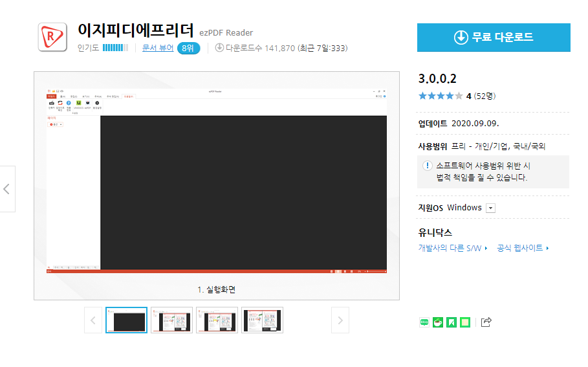The image size is (588, 367).
Task: Save to Naver Bookmark icon
Action: click(452, 322)
